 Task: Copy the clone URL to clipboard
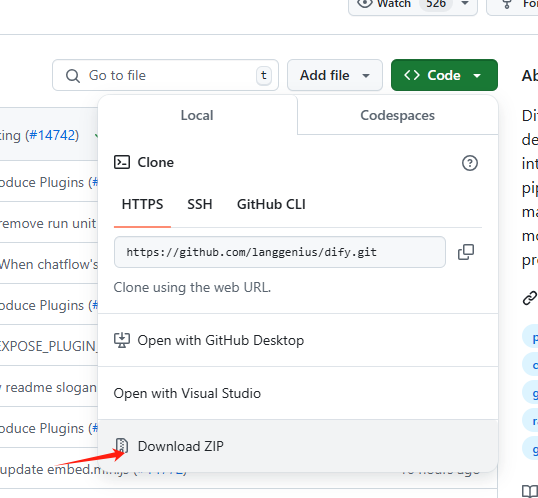point(466,252)
